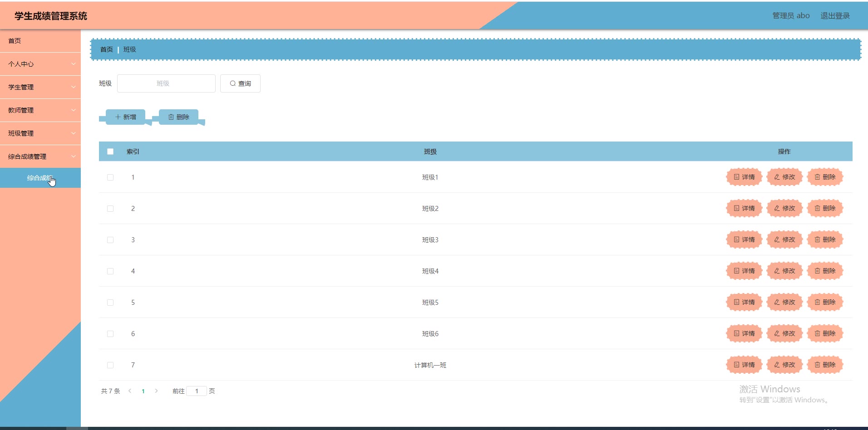
Task: Open 详情 for 班级2 row
Action: (x=744, y=208)
